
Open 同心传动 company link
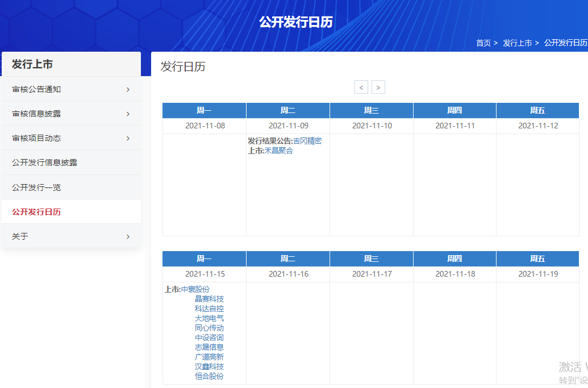(209, 328)
